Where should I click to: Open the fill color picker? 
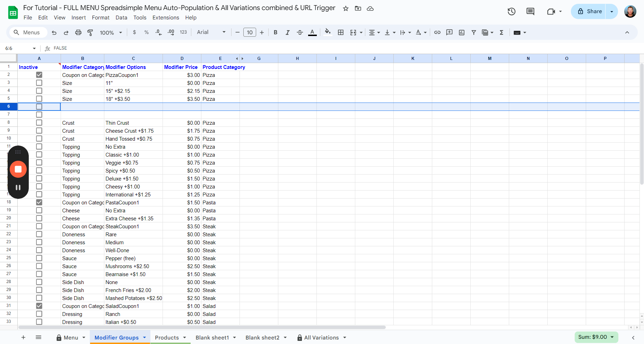pyautogui.click(x=328, y=32)
